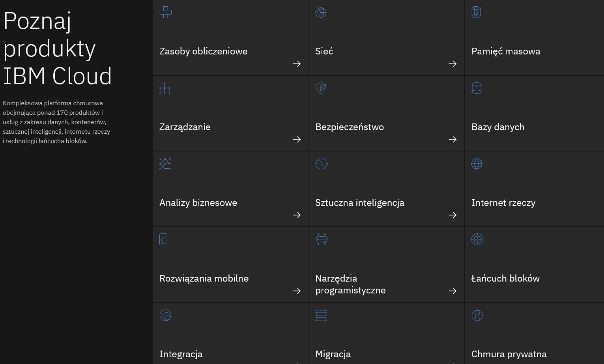Image resolution: width=604 pixels, height=364 pixels.
Task: Select the Bezpieczeństwo shield icon
Action: click(x=321, y=88)
